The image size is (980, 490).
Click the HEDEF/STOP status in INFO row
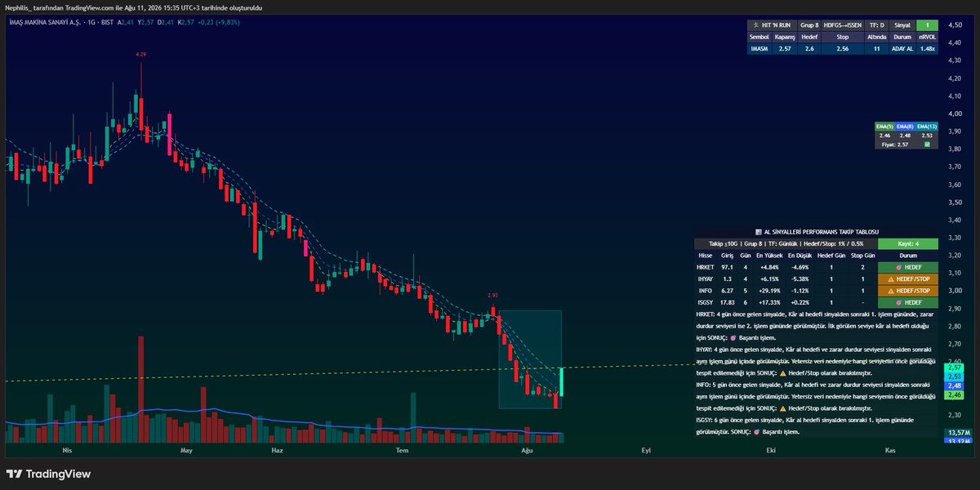pyautogui.click(x=908, y=290)
